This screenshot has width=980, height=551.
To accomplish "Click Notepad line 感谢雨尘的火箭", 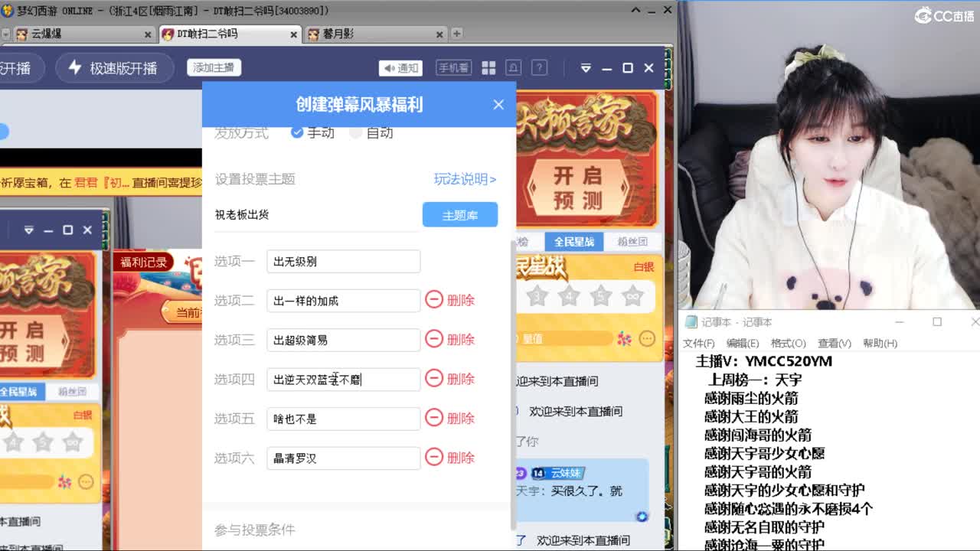I will click(751, 398).
